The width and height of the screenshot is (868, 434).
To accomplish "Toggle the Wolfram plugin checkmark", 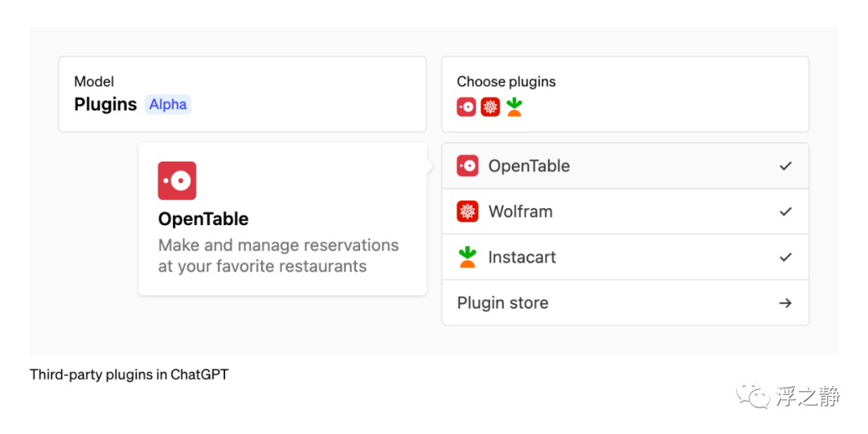I will 785,211.
